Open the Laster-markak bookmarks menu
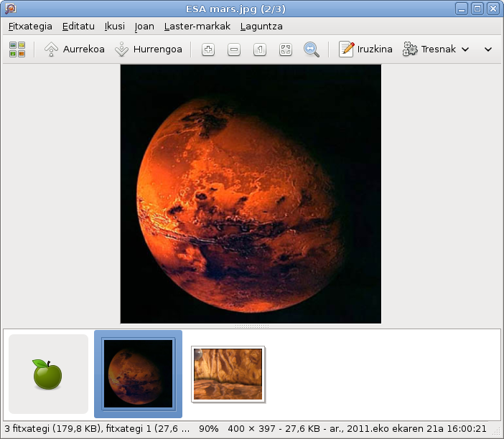This screenshot has width=504, height=439. [197, 26]
